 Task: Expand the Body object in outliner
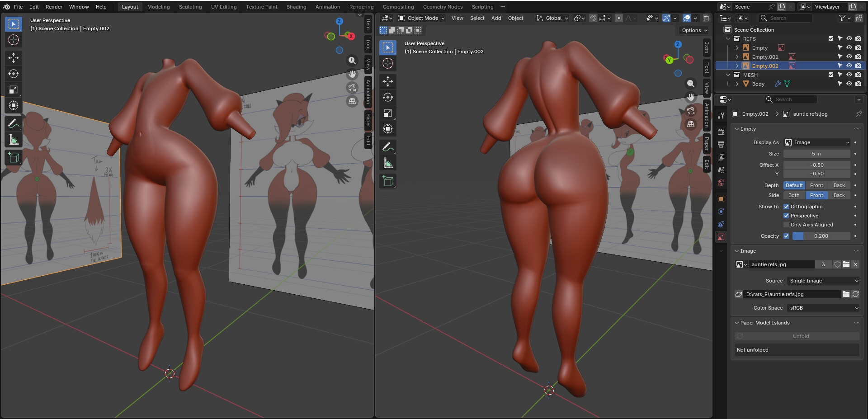737,84
